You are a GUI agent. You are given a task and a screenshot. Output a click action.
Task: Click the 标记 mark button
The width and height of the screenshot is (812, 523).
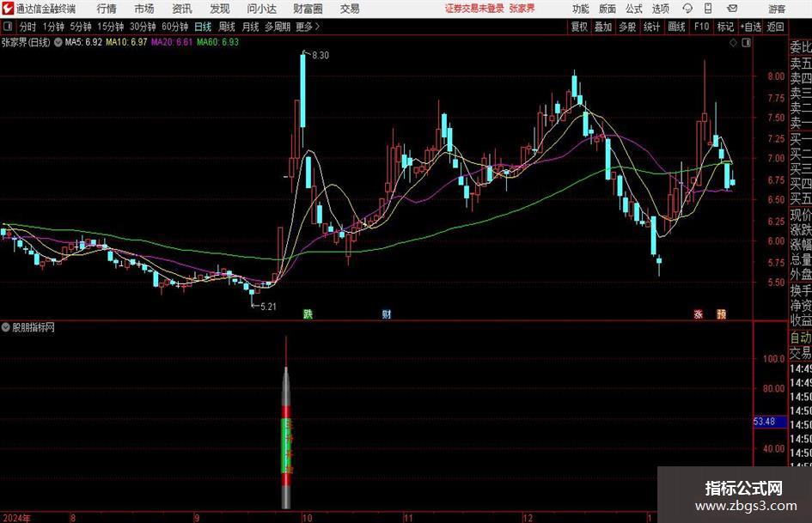click(725, 27)
